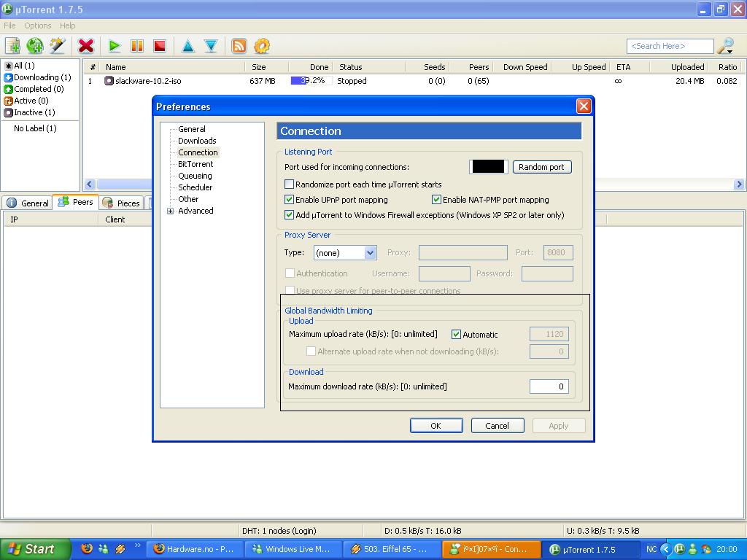Select the Active (0) category
747x560 pixels.
26,101
